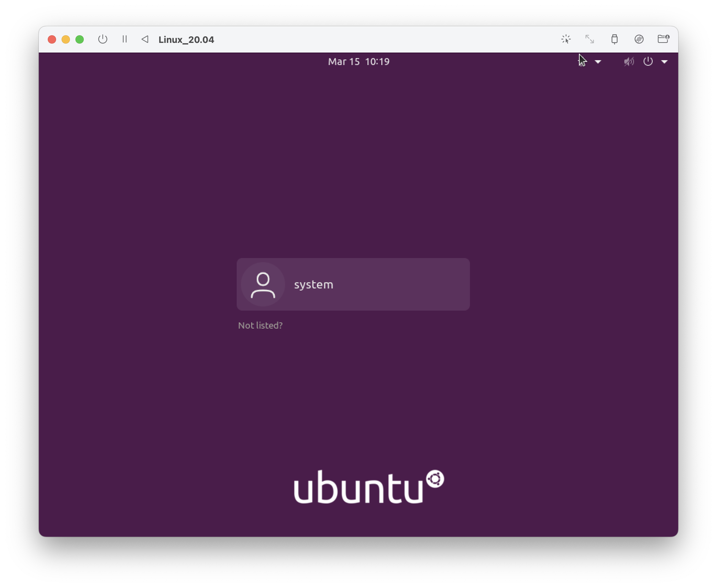Click the Ubuntu top bar power icon
Viewport: 717px width, 588px height.
648,62
